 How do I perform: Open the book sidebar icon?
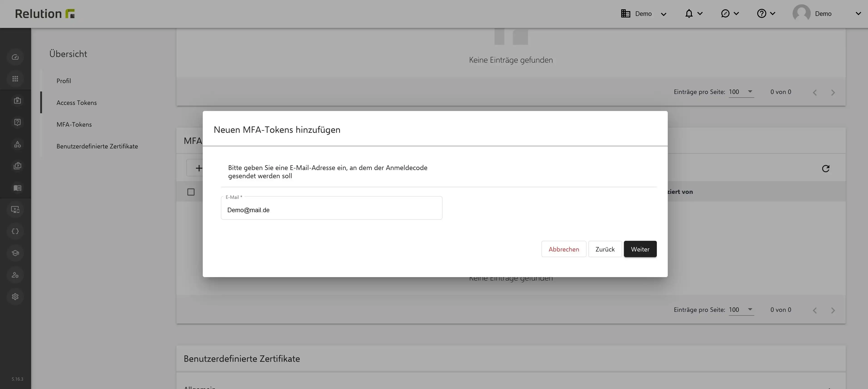(17, 188)
